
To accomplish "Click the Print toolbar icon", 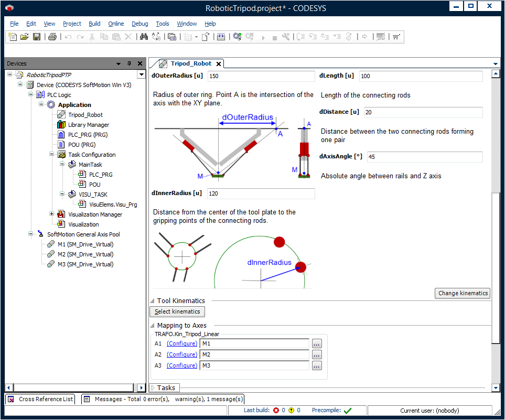I will (52, 37).
